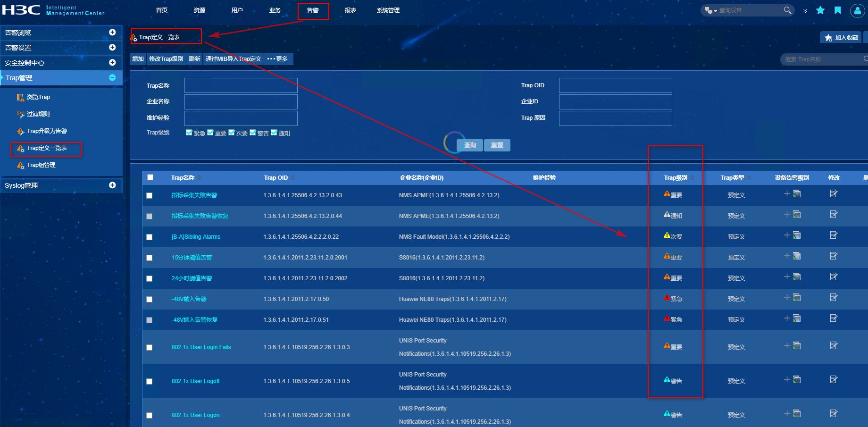Open the 报表 top menu
The height and width of the screenshot is (427, 868).
[351, 10]
